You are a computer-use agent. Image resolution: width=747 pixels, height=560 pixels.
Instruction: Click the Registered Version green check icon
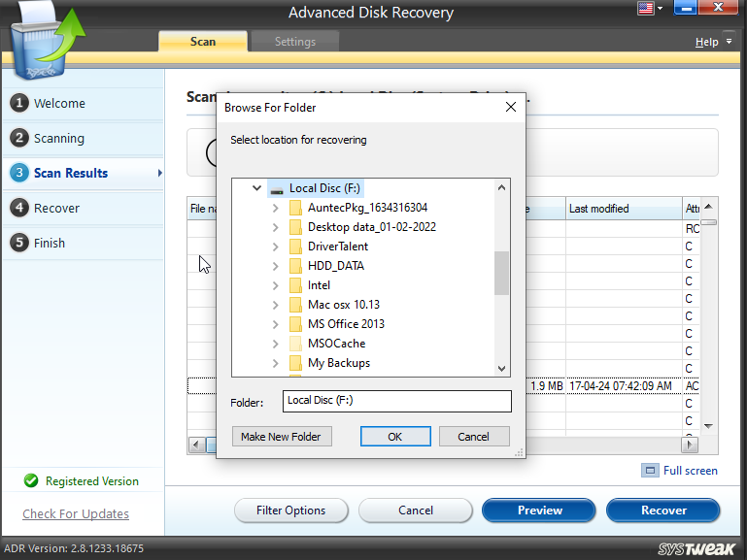31,480
